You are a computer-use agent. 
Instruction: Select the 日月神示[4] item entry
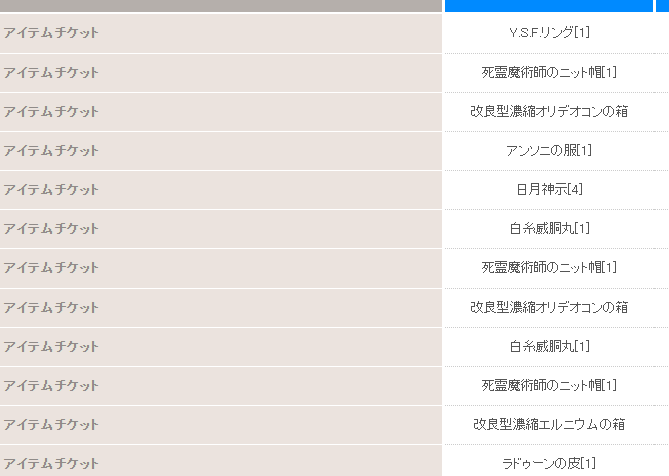pos(549,189)
